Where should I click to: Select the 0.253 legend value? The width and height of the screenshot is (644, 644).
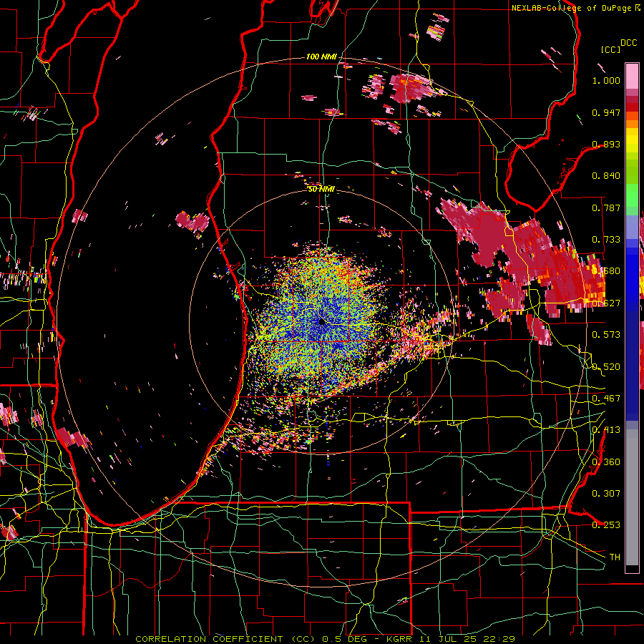(x=606, y=525)
